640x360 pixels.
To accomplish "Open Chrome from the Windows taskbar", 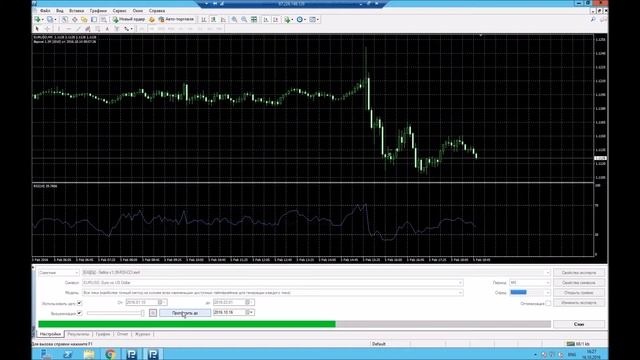I will (110, 354).
